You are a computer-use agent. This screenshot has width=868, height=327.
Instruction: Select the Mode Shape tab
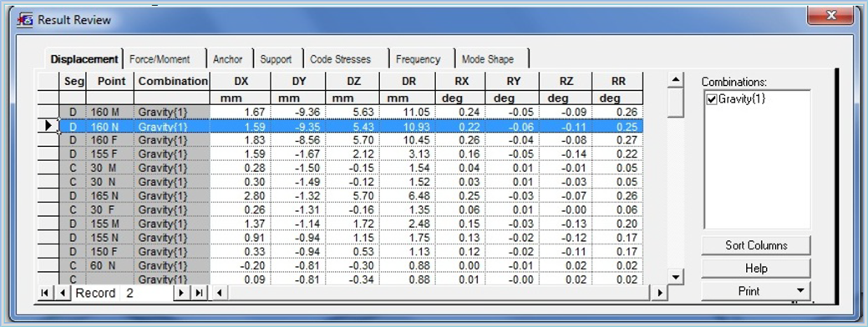click(x=488, y=60)
